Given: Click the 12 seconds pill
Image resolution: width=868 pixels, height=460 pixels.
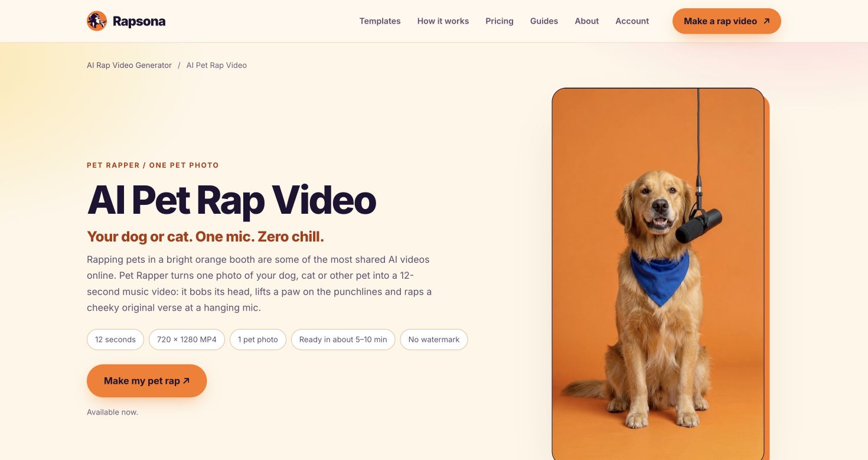Looking at the screenshot, I should pyautogui.click(x=115, y=340).
